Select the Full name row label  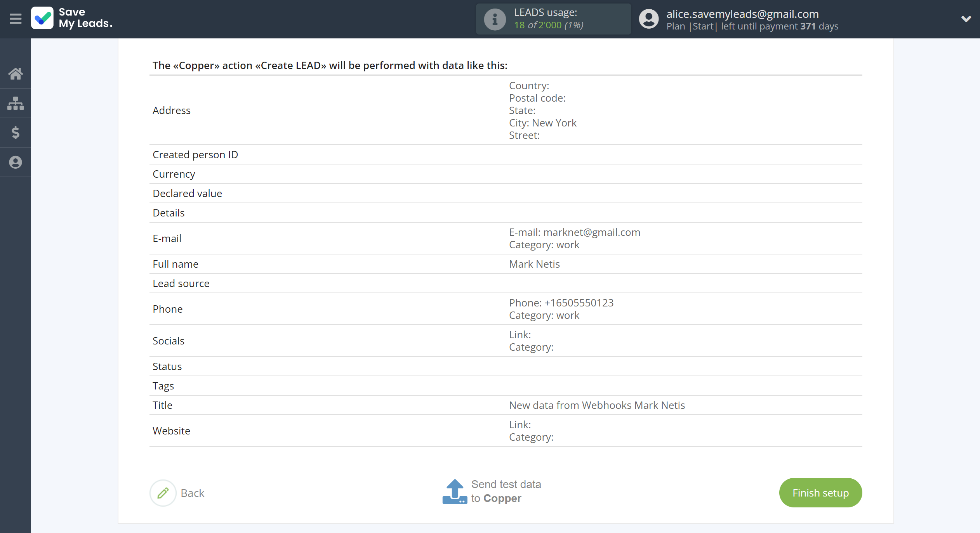click(175, 264)
